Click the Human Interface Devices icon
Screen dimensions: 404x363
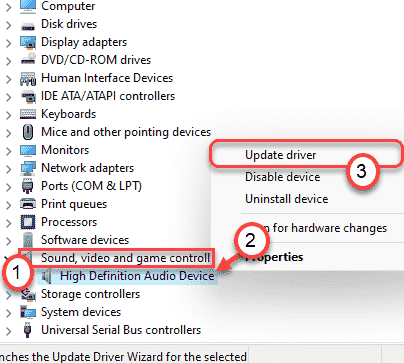click(x=28, y=79)
